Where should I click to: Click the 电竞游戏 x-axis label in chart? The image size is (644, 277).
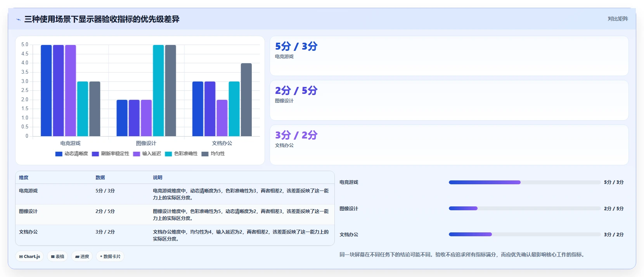click(x=70, y=143)
